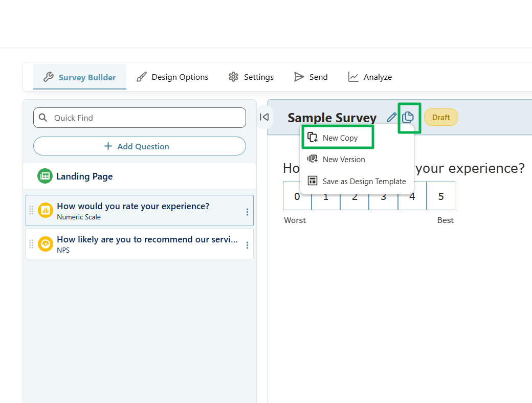Image resolution: width=532 pixels, height=403 pixels.
Task: Click the NPS gauge question icon
Action: pos(46,244)
